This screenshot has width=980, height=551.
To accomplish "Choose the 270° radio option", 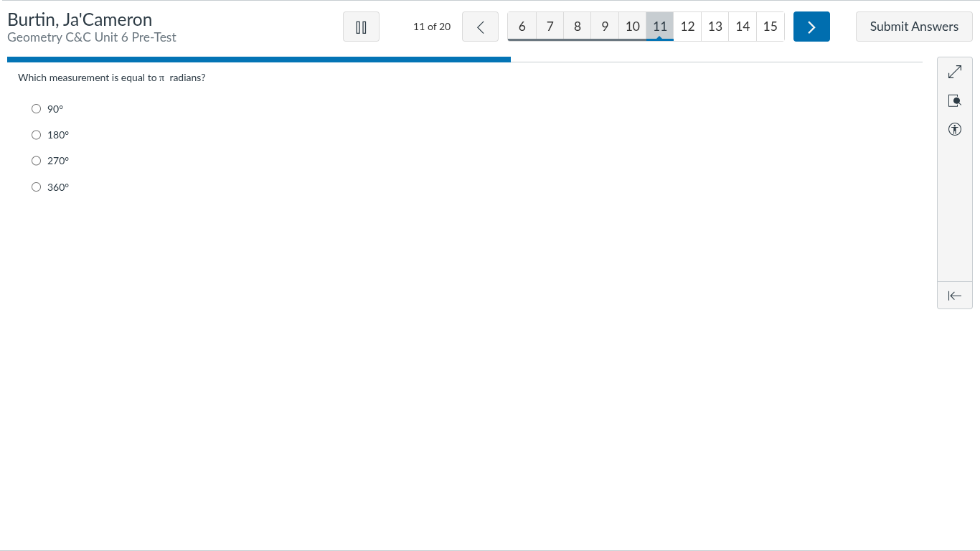I will tap(37, 161).
